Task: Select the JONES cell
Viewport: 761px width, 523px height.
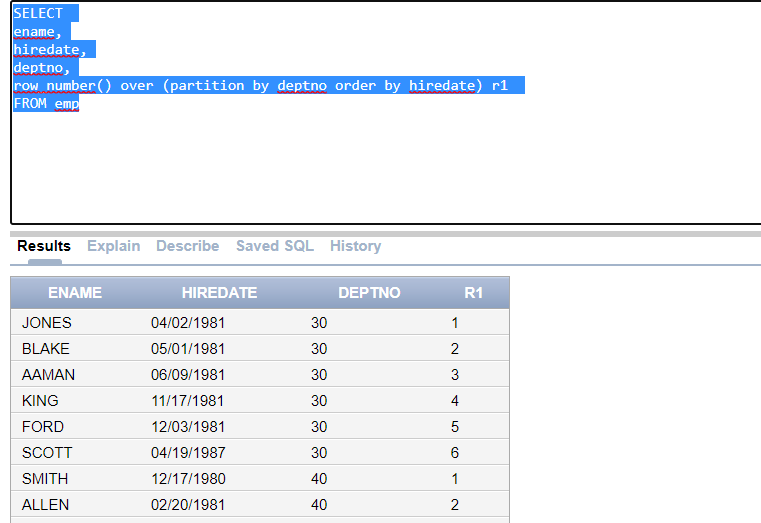Action: (47, 323)
